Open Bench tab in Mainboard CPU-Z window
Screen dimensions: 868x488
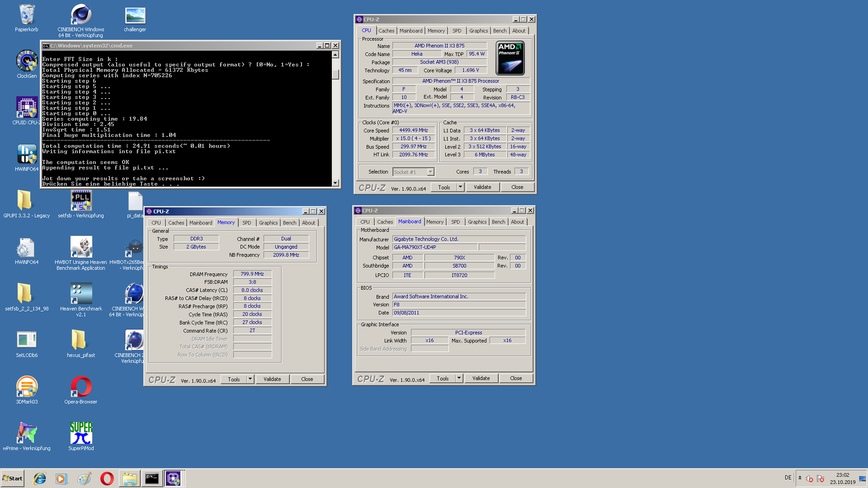pos(498,222)
